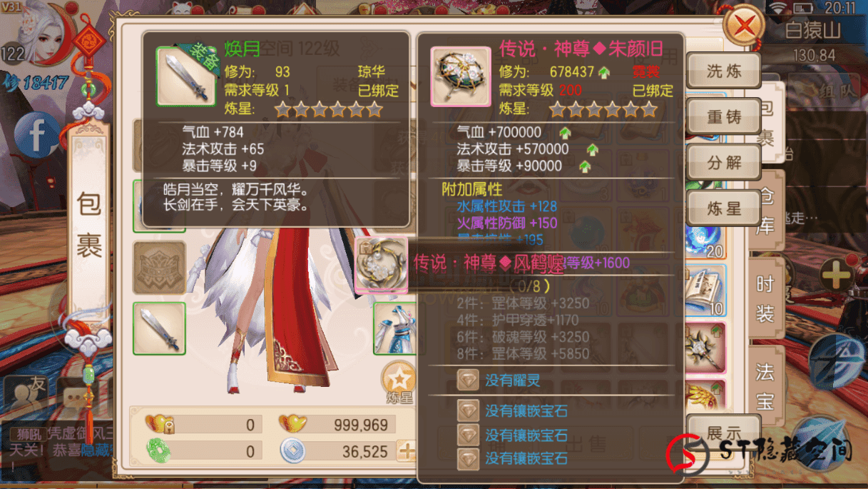
Task: Select the equipped sword slot beside the character
Action: click(159, 328)
